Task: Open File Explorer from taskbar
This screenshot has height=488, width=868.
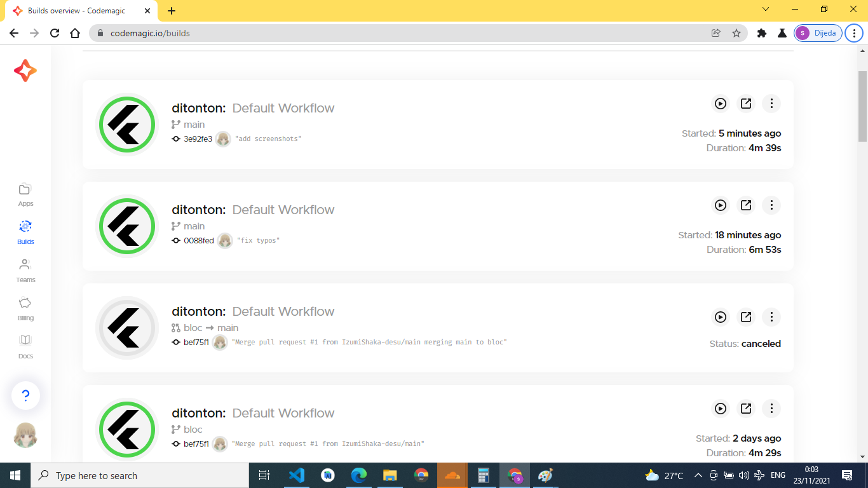Action: (x=390, y=475)
